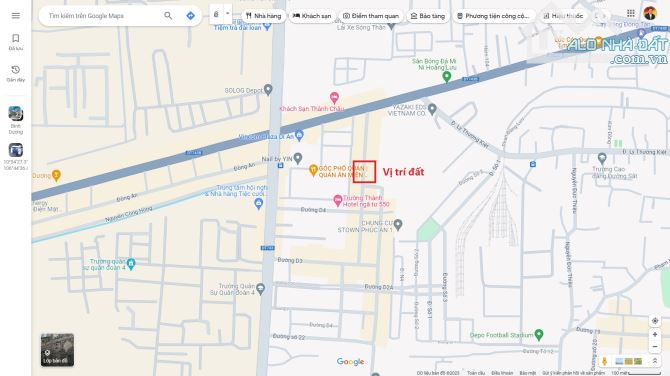This screenshot has width=670, height=376.
Task: Open the Lớp bản đồ layers thumbnail
Action: tap(57, 350)
